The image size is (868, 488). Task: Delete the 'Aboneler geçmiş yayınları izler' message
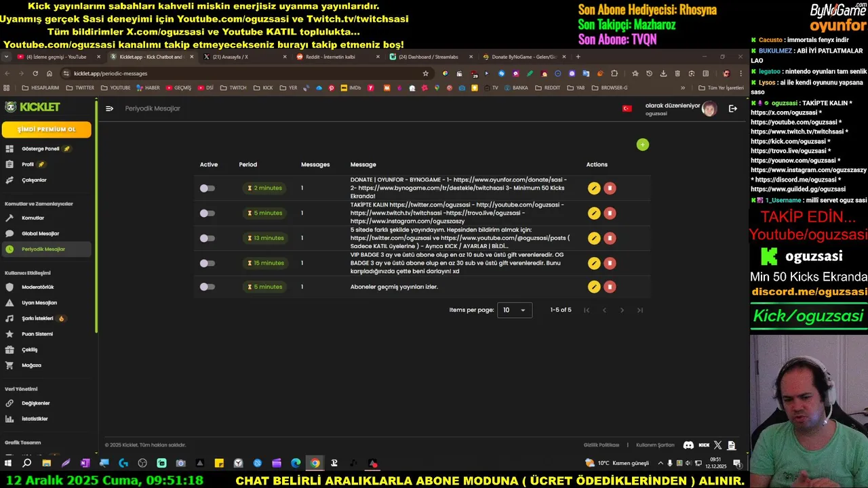click(610, 287)
